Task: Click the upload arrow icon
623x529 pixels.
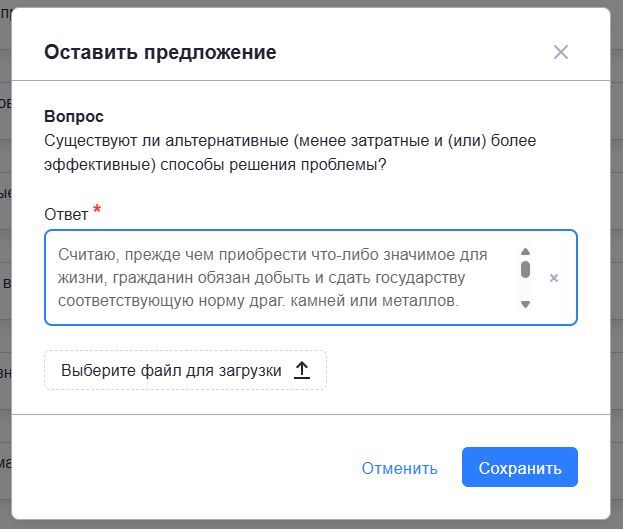Action: point(303,370)
